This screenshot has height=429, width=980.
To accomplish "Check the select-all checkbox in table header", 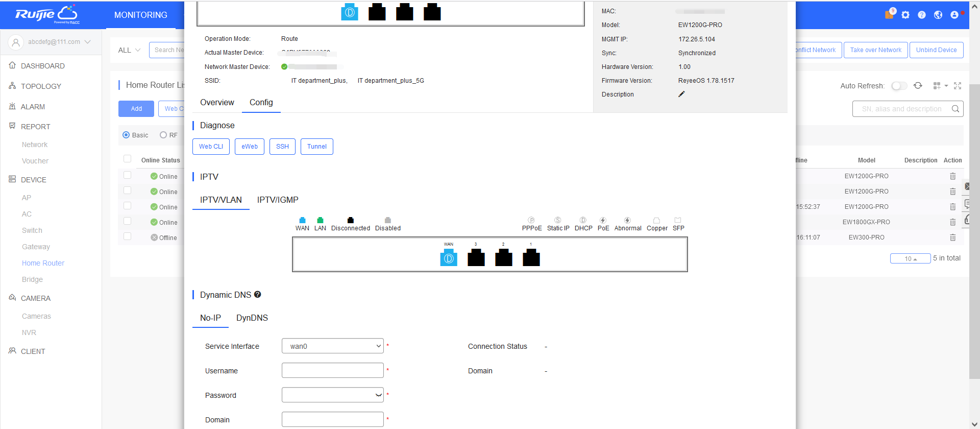I will (x=128, y=159).
